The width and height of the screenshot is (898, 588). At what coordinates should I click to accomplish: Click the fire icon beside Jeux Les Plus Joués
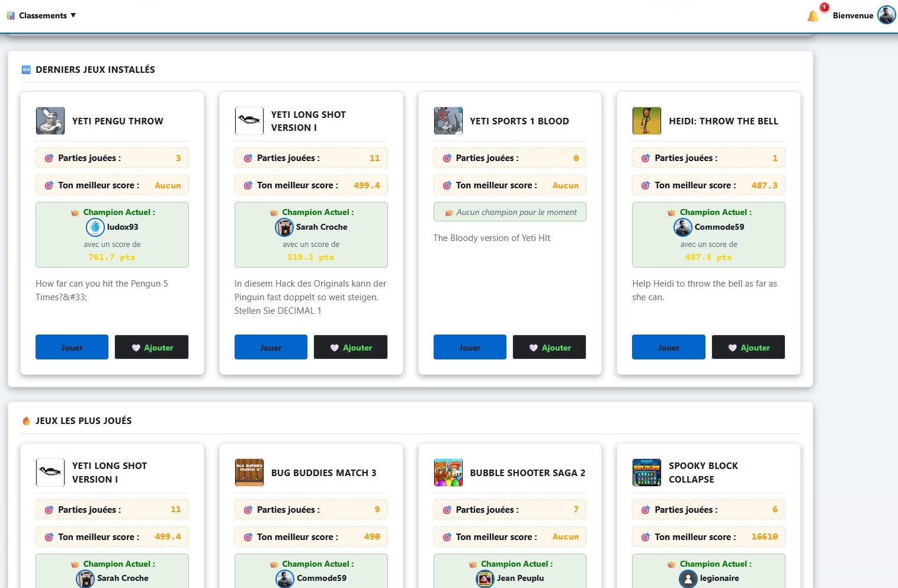(26, 420)
